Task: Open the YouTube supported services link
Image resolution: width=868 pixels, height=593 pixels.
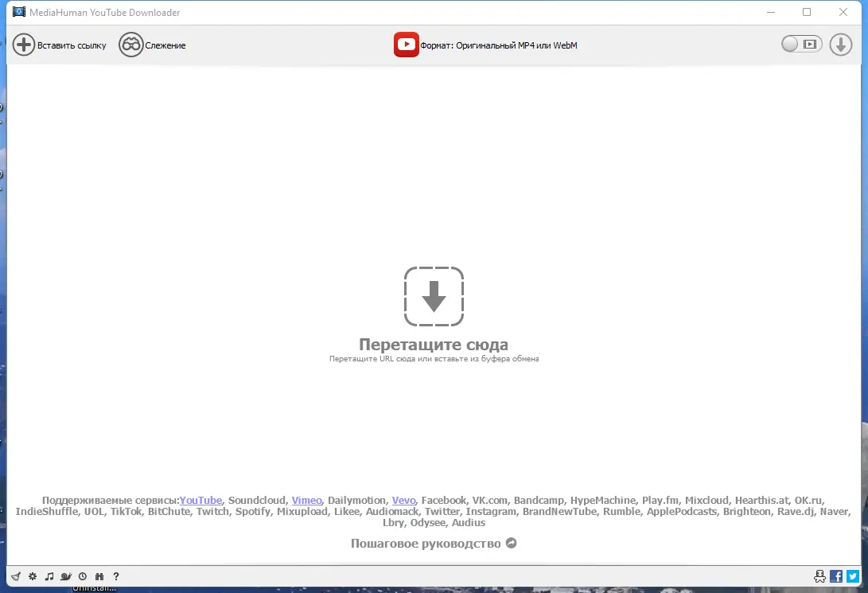Action: [200, 500]
